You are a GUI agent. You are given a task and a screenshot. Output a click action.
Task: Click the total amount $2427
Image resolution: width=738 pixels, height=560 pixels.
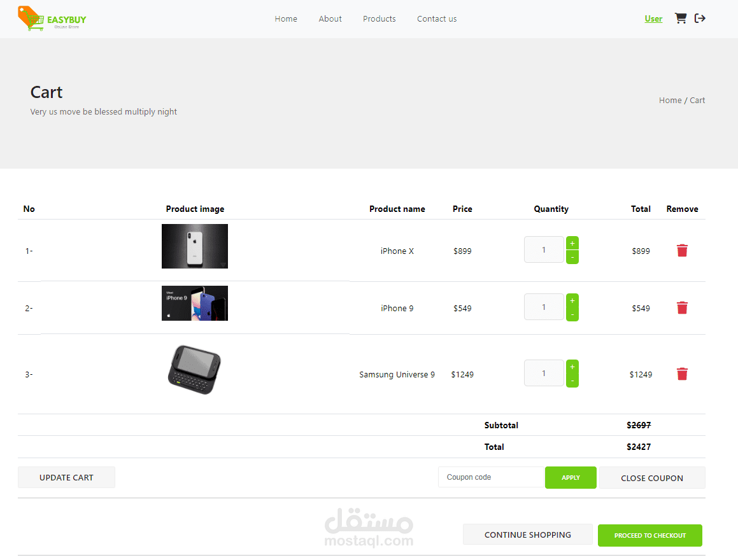point(638,447)
